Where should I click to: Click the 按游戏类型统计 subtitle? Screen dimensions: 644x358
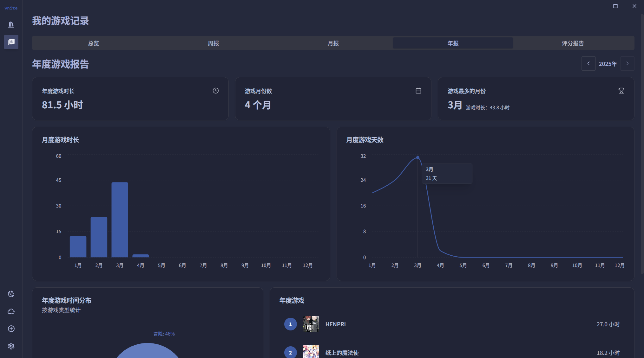click(x=61, y=310)
